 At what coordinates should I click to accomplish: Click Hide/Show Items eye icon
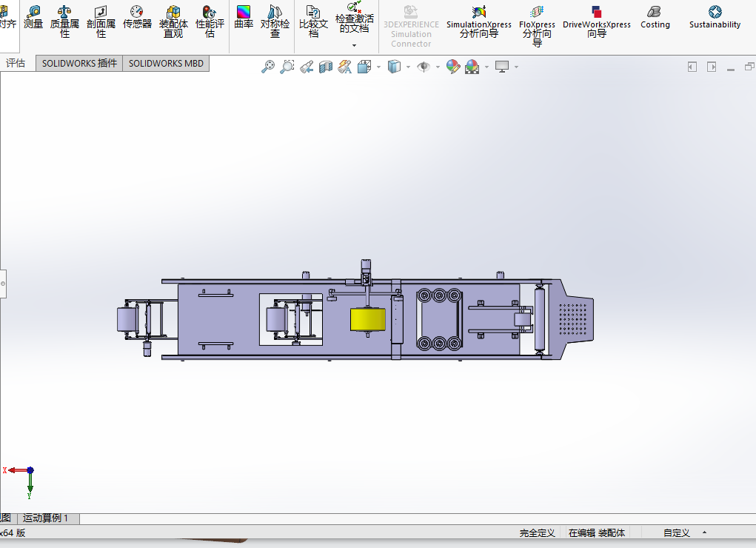424,67
